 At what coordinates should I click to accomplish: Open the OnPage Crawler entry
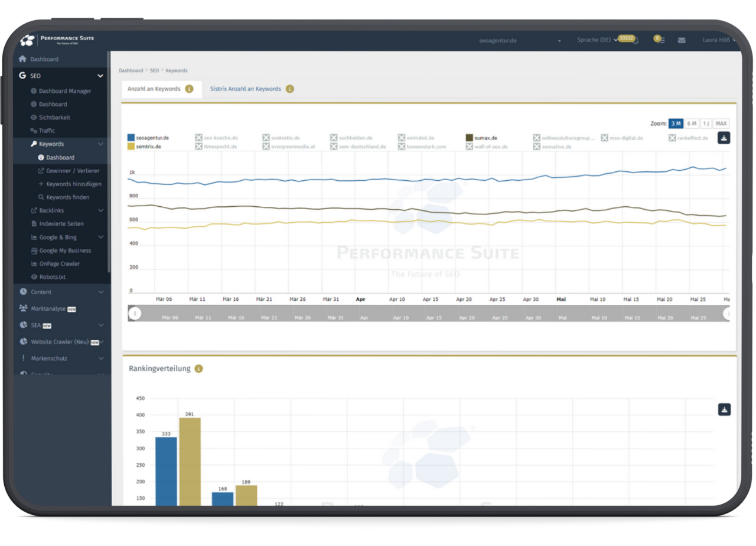click(x=55, y=264)
